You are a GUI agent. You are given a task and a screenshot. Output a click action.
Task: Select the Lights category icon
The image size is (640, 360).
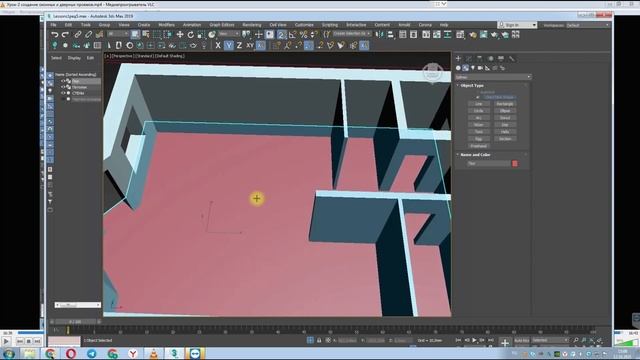click(x=473, y=68)
